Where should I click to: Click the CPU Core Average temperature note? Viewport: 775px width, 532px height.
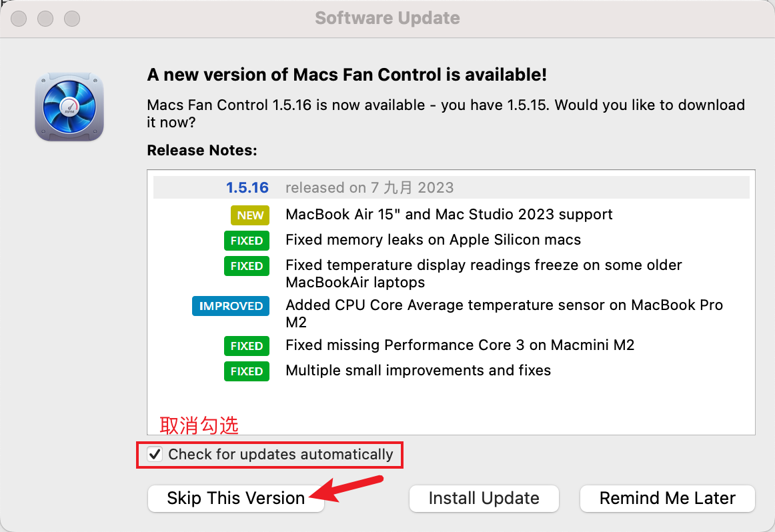[x=504, y=313]
